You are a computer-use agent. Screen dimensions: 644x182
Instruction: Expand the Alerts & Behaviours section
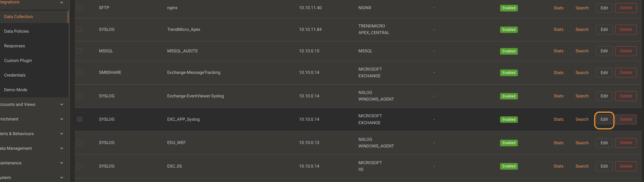coord(62,134)
